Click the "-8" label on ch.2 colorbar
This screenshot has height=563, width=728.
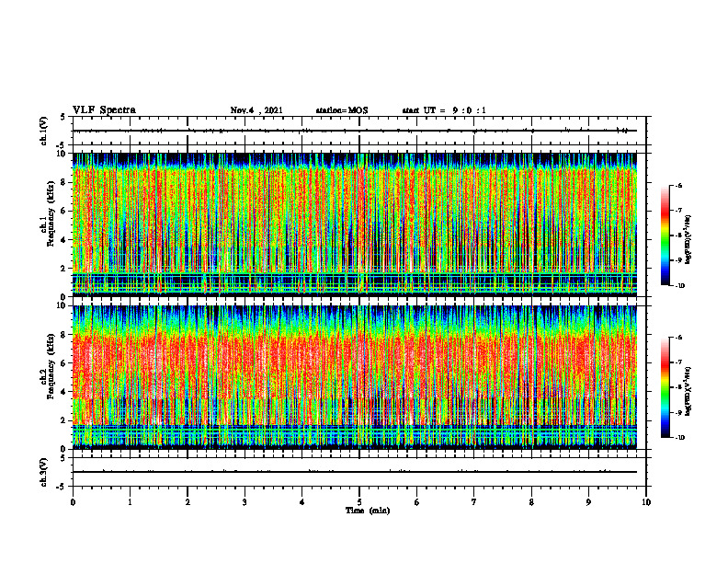click(x=678, y=387)
